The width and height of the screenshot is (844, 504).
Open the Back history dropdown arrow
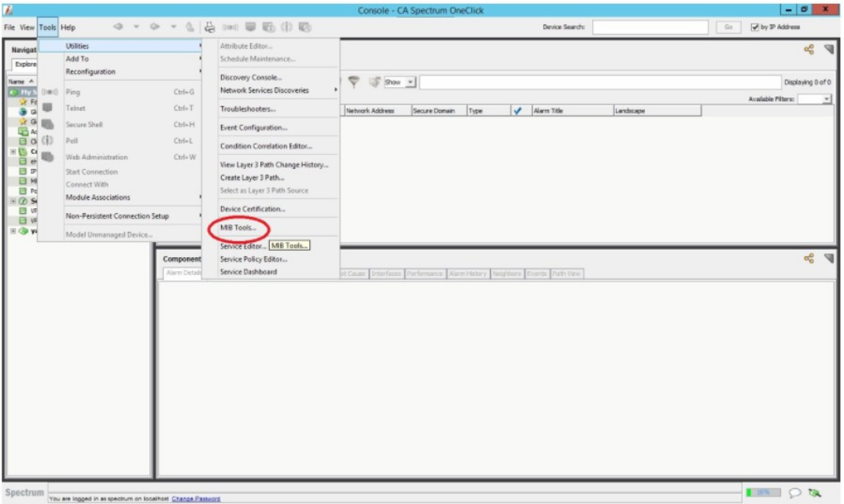click(x=136, y=27)
